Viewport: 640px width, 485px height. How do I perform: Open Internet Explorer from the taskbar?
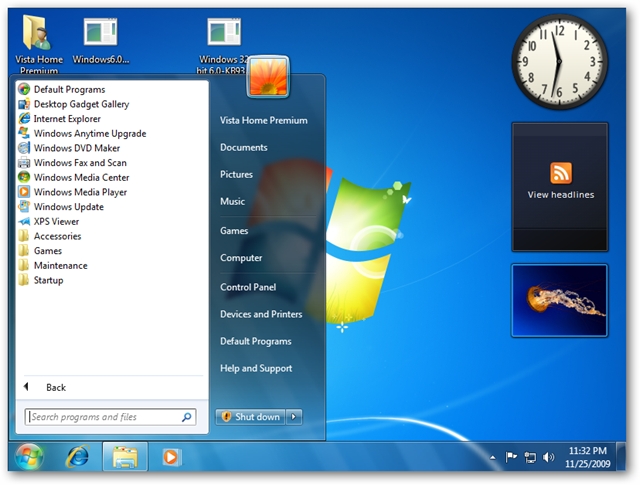78,456
